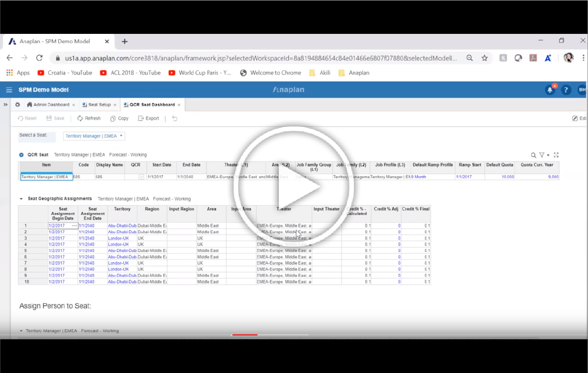Open the Welcome to Chrome bookmark
The width and height of the screenshot is (588, 373).
click(x=270, y=73)
